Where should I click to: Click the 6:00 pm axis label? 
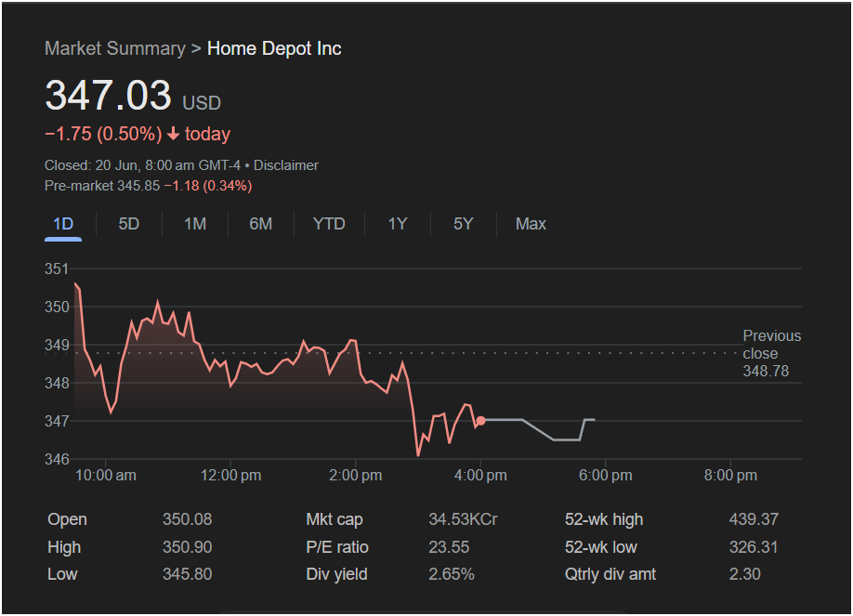click(x=606, y=475)
